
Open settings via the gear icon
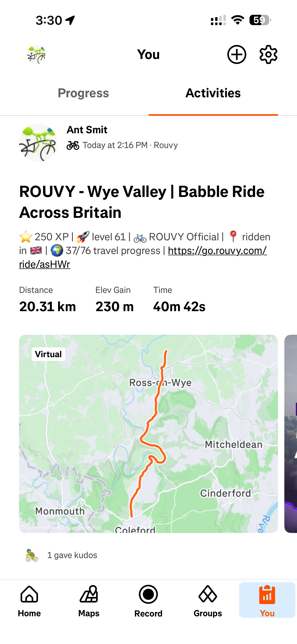[268, 55]
